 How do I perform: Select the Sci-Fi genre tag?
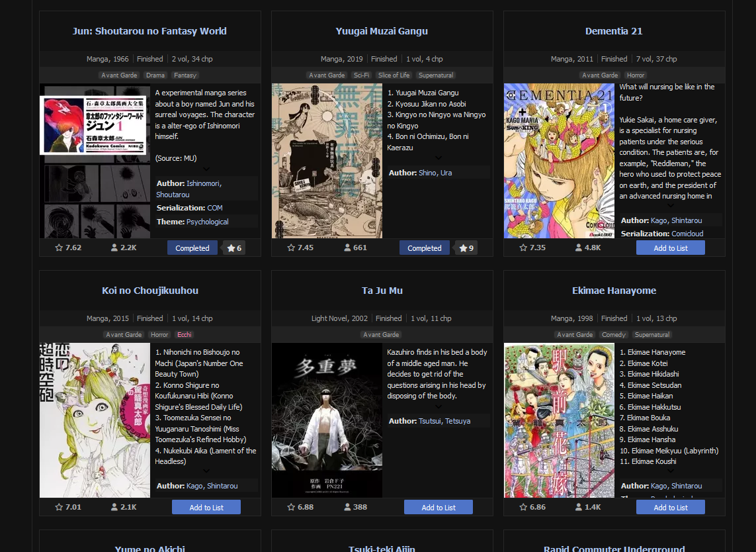361,75
